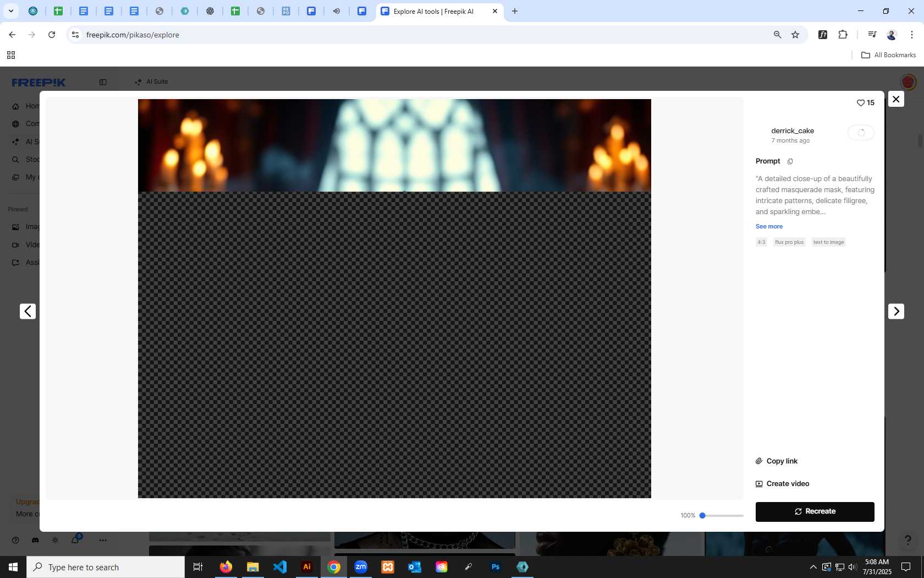Image resolution: width=924 pixels, height=578 pixels.
Task: Open the Chrome three-dot menu
Action: [912, 35]
